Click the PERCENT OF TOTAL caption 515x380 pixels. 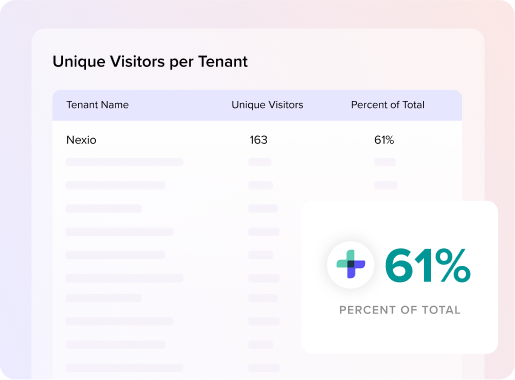point(400,310)
